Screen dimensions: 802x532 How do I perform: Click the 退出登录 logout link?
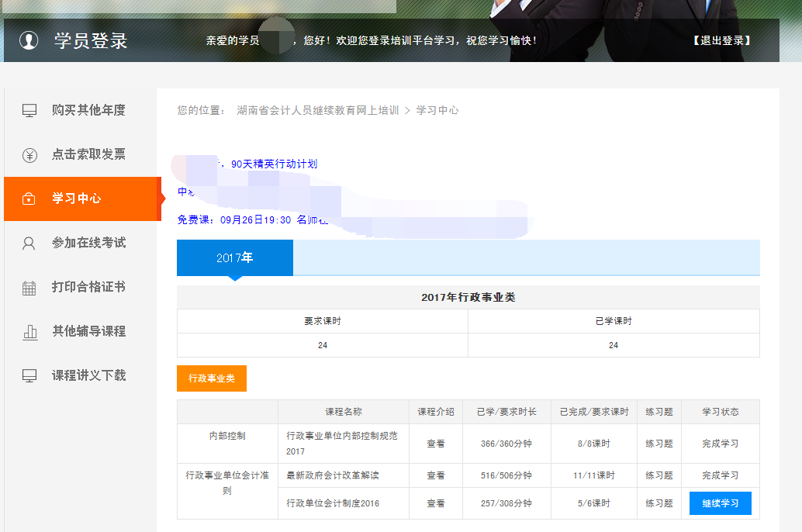coord(721,40)
